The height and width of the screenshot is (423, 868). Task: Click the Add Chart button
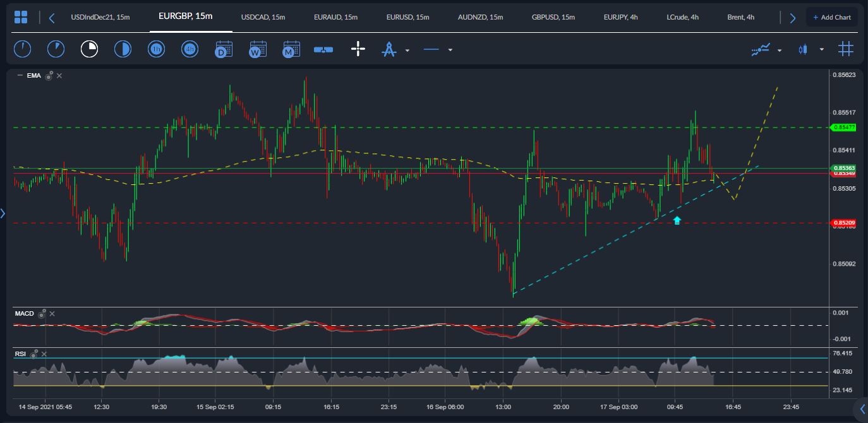(x=832, y=17)
